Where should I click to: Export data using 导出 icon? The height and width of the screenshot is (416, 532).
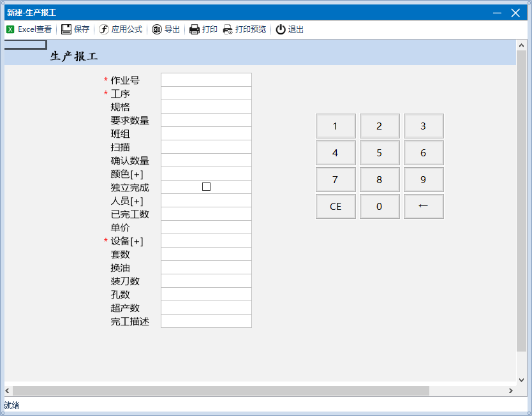point(157,29)
